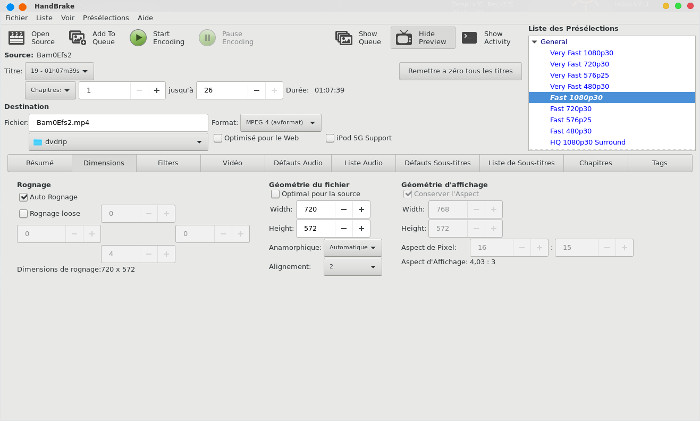
Task: Open the Titre dropdown
Action: [60, 71]
